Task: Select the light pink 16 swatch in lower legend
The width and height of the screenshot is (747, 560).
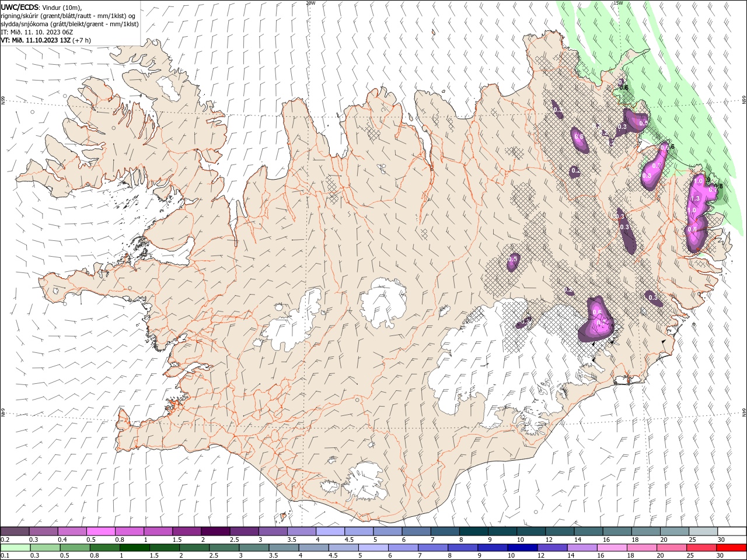Action: pos(611,548)
